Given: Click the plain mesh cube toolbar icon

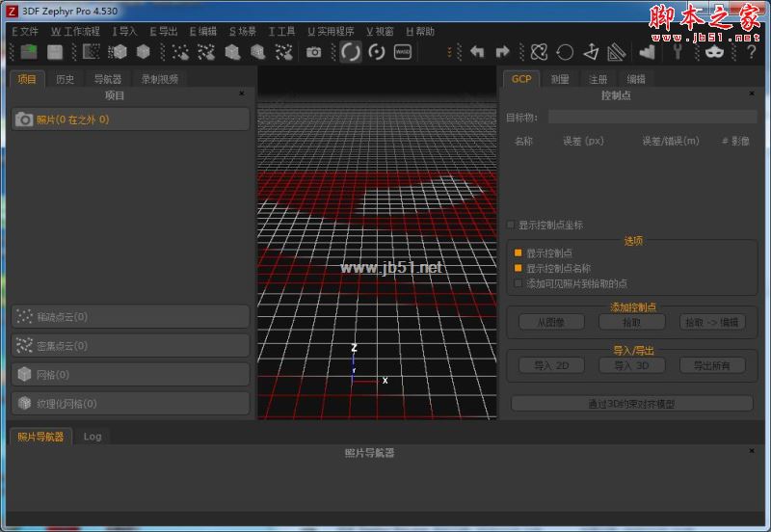Looking at the screenshot, I should 143,52.
